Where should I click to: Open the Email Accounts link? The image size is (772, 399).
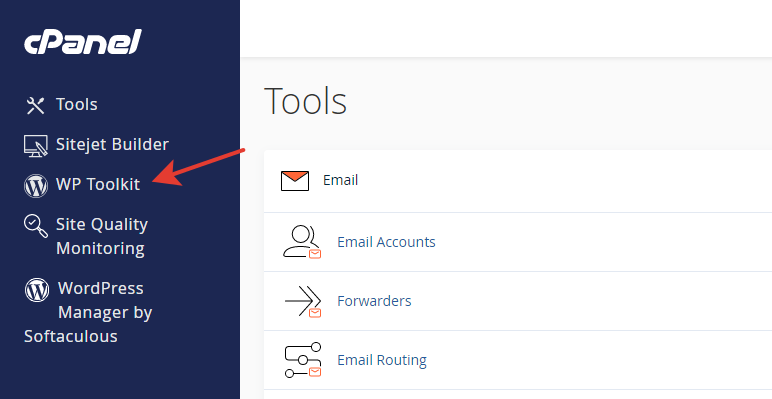tap(386, 242)
